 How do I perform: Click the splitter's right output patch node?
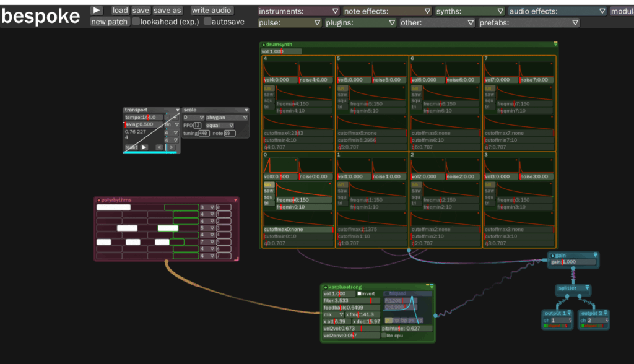[x=580, y=297]
